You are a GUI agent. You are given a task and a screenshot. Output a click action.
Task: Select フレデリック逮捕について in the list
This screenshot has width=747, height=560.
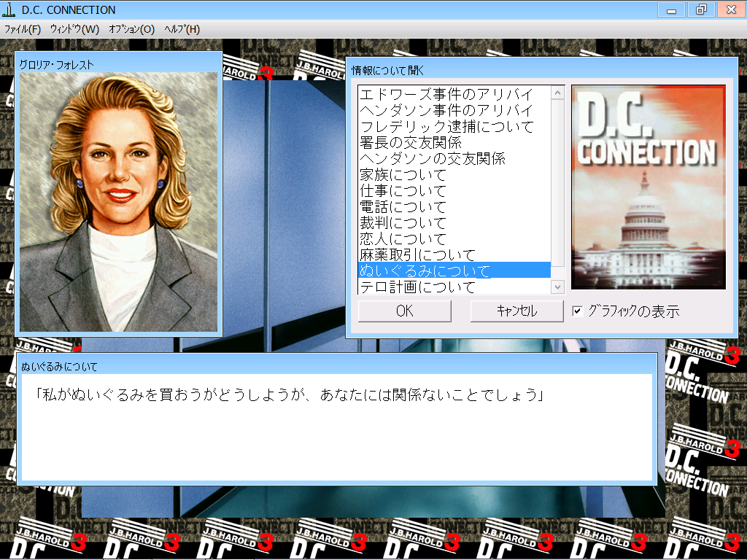pos(454,127)
